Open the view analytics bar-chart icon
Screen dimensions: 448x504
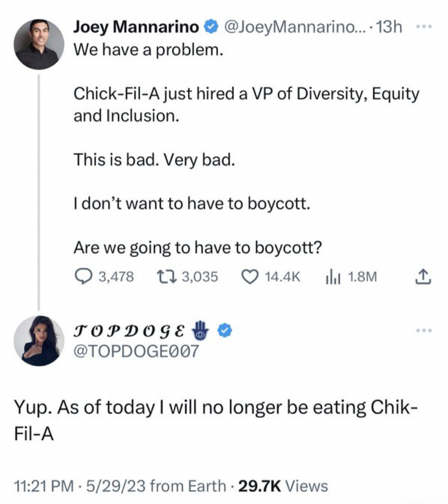click(x=332, y=277)
